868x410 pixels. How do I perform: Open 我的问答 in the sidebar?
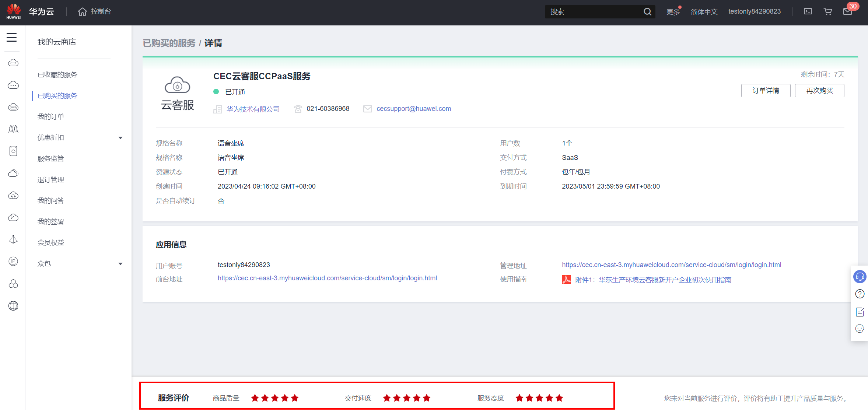[51, 201]
